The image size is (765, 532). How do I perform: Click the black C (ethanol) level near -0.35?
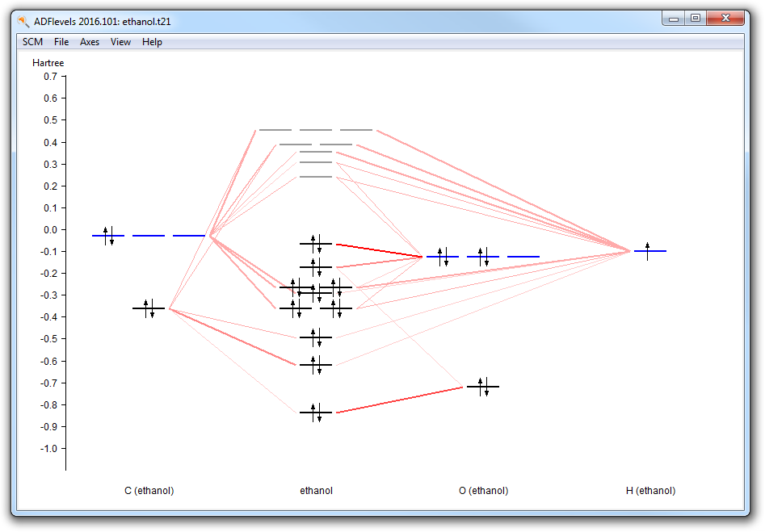click(149, 308)
